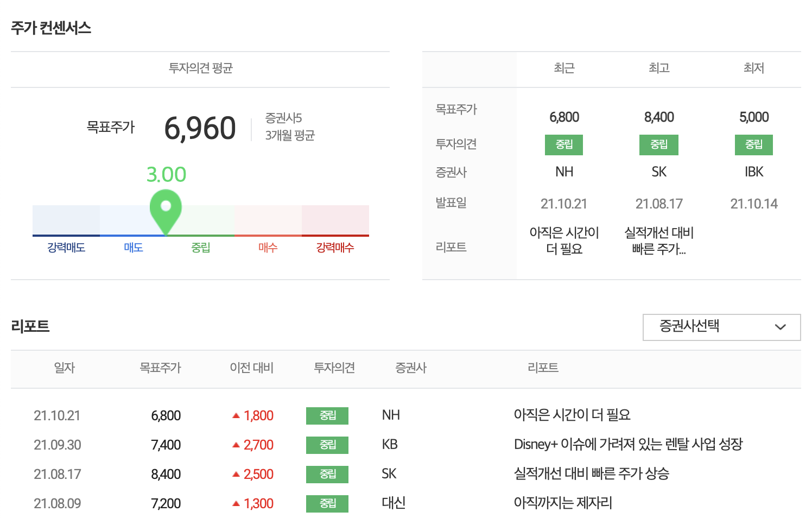Open the 증권사선택 dropdown

click(x=721, y=327)
